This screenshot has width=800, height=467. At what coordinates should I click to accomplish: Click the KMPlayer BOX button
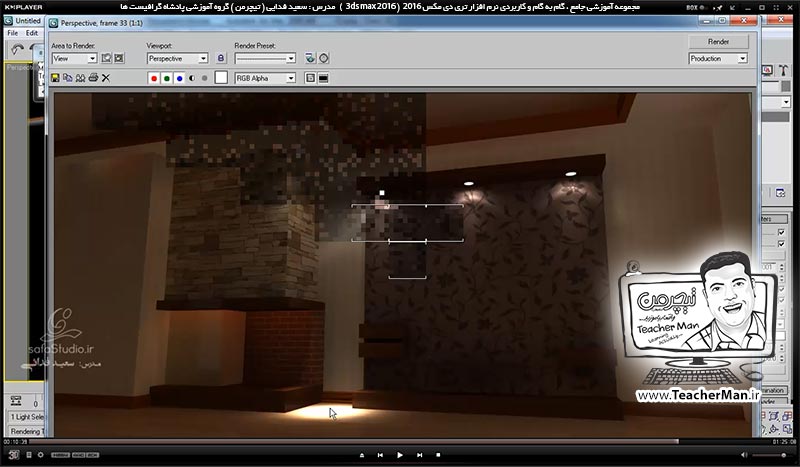tap(695, 7)
